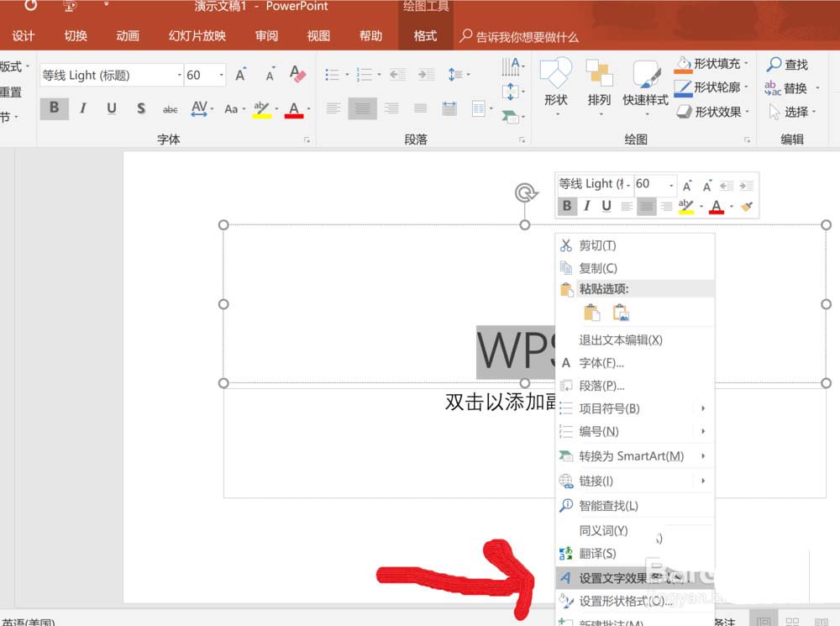
Task: Choose 剪切(T) from the context menu
Action: pos(635,245)
